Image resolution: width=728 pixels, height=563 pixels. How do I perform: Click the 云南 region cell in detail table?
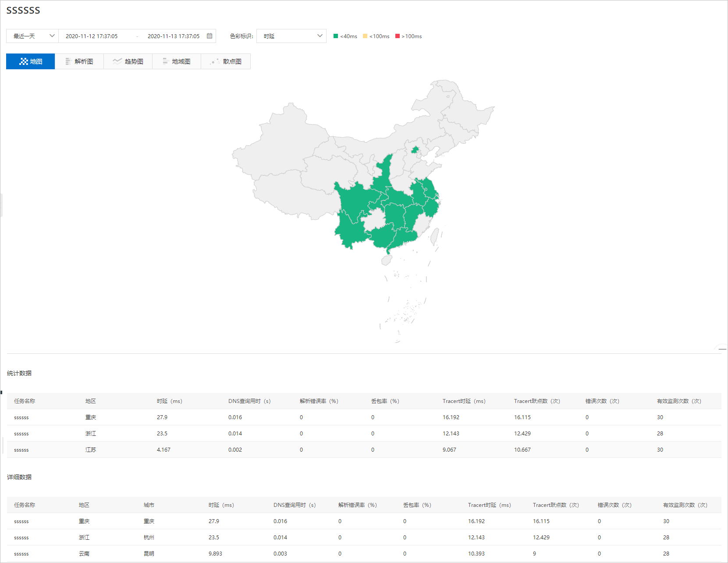pyautogui.click(x=84, y=554)
